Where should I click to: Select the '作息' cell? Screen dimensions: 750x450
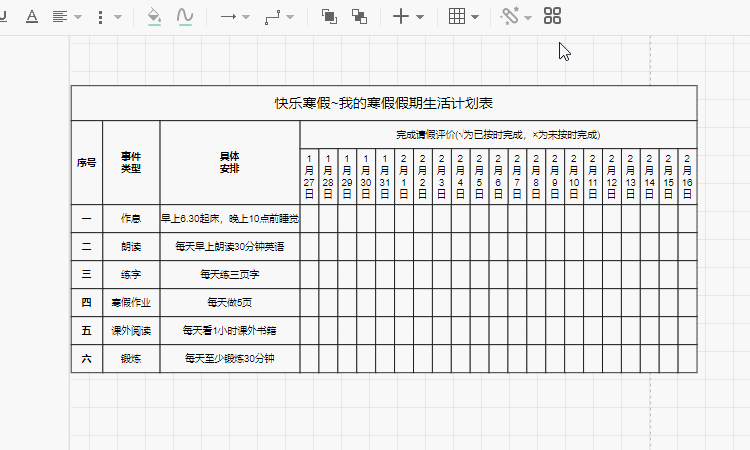point(131,219)
